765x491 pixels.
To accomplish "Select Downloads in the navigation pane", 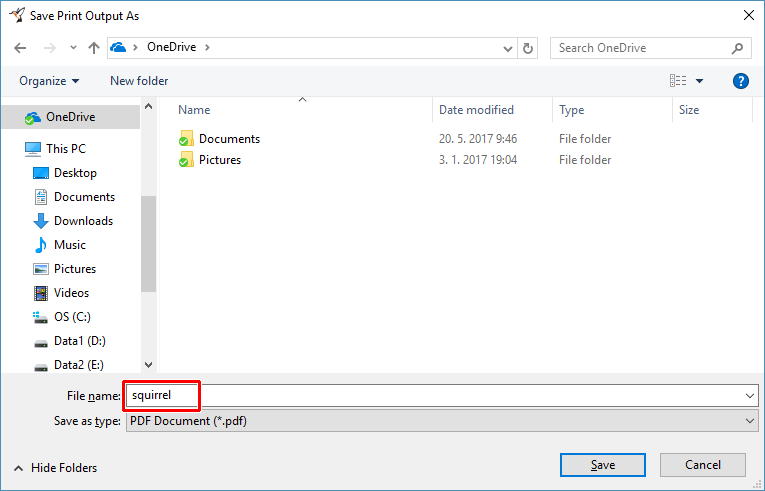I will pos(83,221).
